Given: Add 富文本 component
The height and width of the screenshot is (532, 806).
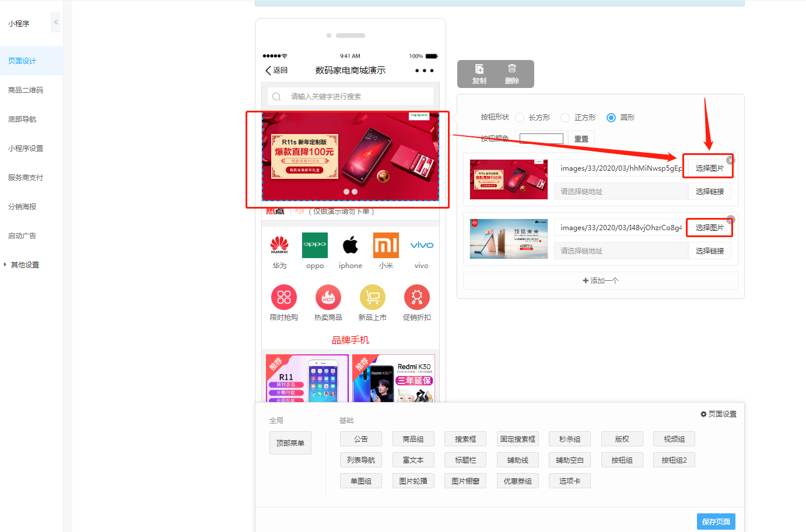Looking at the screenshot, I should [413, 460].
